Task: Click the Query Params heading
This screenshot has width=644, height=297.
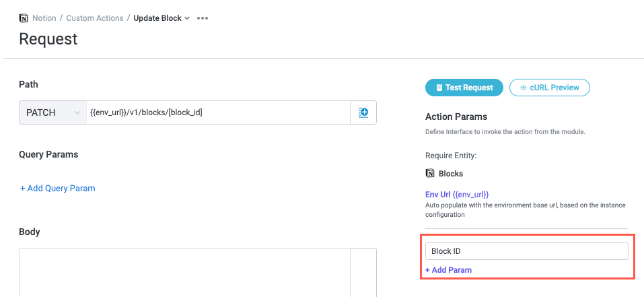Action: coord(48,154)
